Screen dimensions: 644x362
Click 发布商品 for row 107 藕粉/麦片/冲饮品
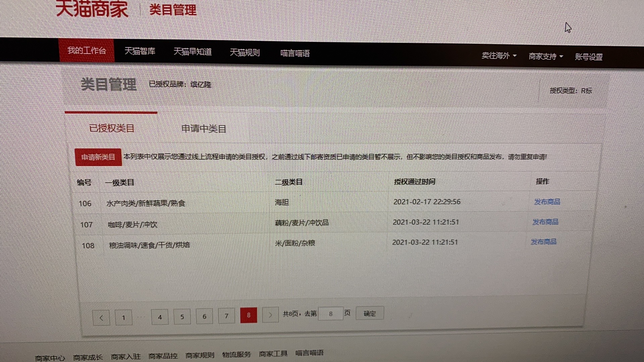545,222
